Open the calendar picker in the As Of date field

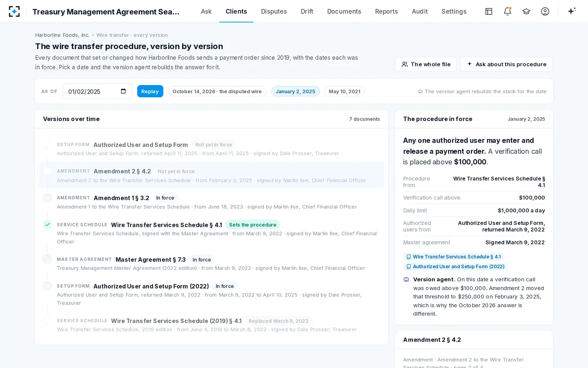123,91
